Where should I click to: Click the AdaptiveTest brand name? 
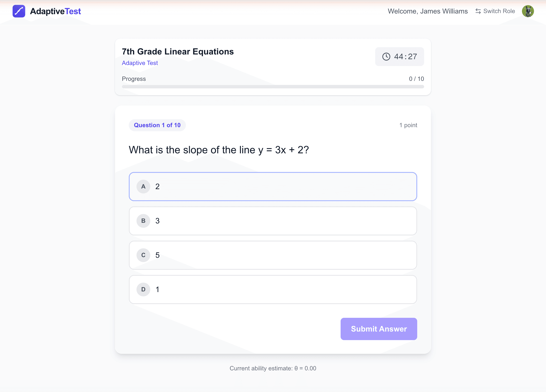pos(55,11)
